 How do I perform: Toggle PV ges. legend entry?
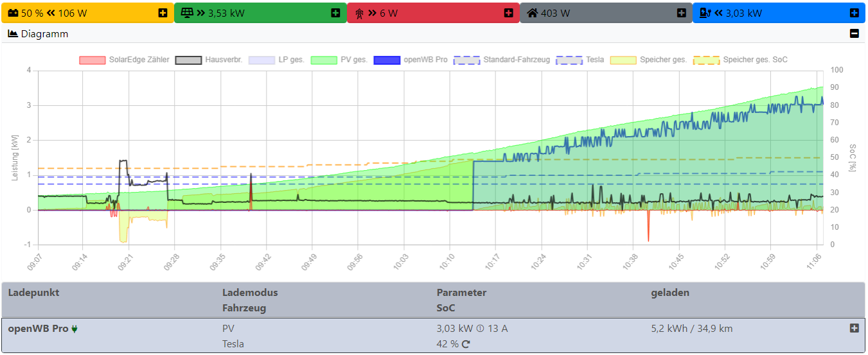[339, 60]
